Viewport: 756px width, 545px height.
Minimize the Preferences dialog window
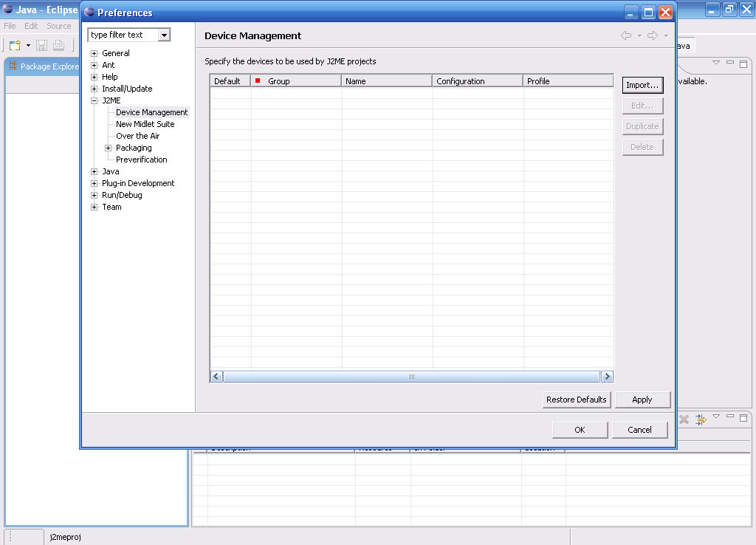point(631,12)
